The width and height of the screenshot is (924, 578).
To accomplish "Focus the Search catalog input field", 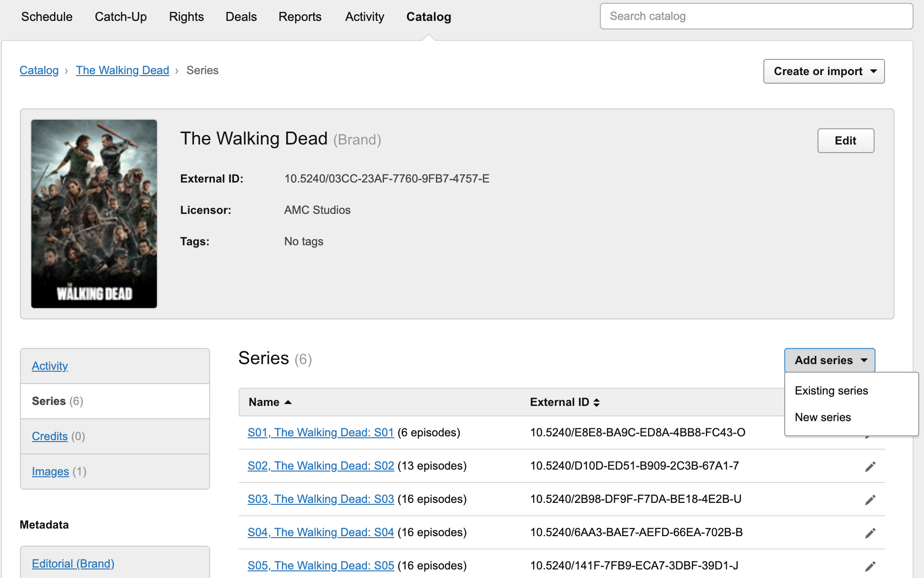I will point(756,17).
